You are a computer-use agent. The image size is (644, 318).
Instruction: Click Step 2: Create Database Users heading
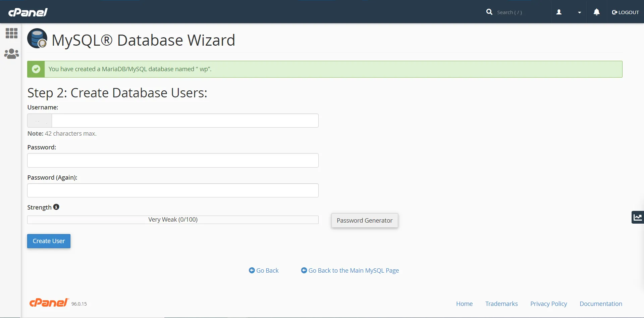(x=117, y=93)
